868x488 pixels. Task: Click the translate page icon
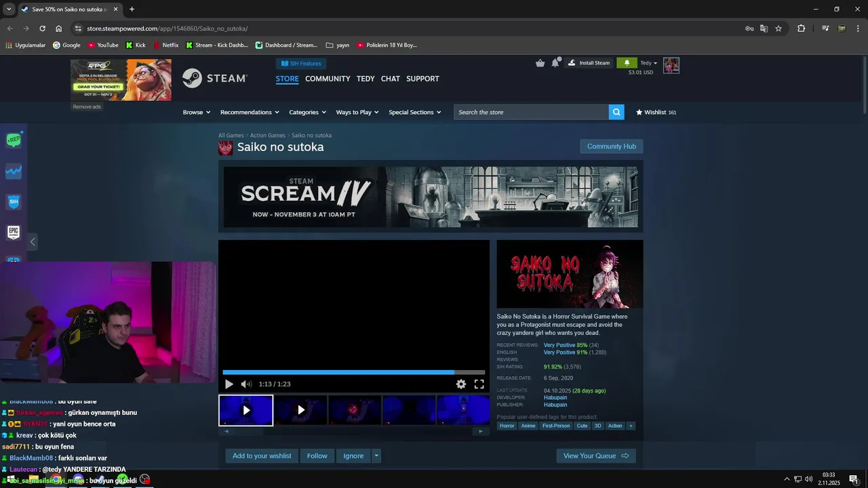(x=764, y=28)
